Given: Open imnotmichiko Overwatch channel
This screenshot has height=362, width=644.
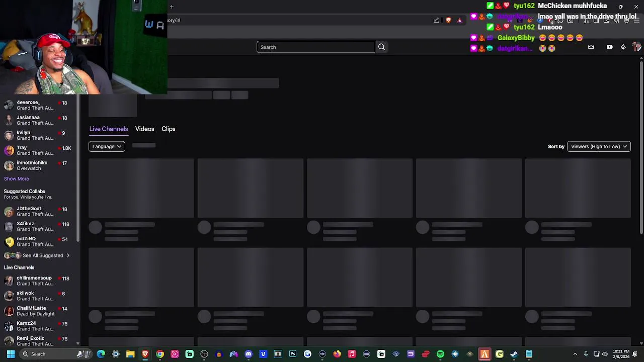Looking at the screenshot, I should (38, 165).
